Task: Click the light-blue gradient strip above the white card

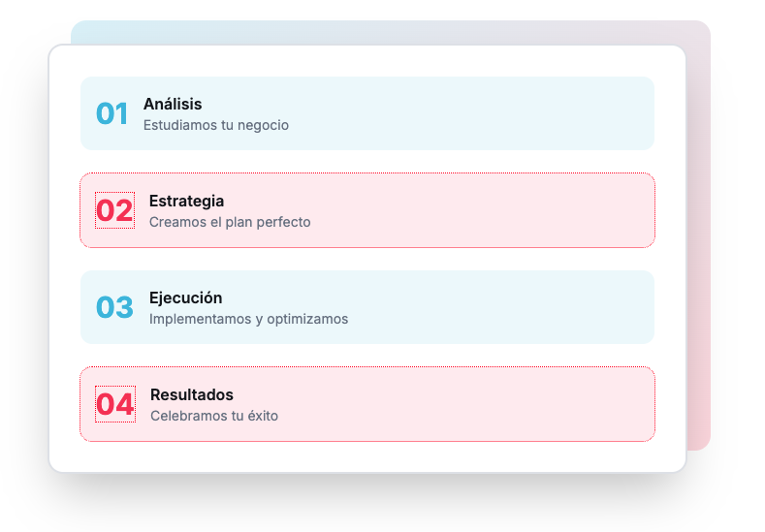Action: tap(291, 32)
